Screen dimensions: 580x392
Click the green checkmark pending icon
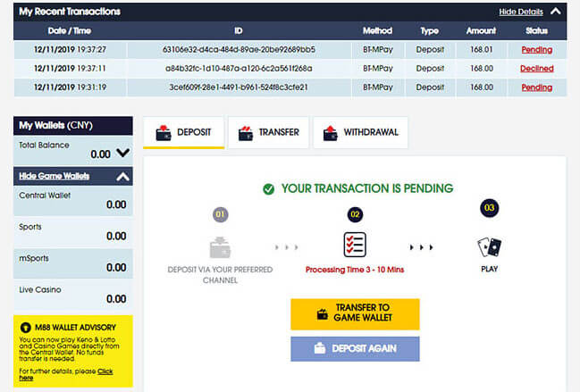[x=268, y=189]
